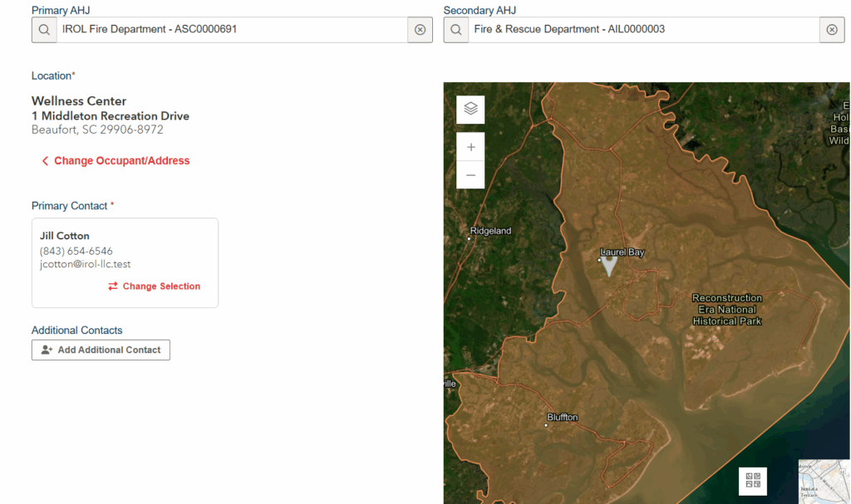Click the Additional Contacts heading

click(77, 330)
